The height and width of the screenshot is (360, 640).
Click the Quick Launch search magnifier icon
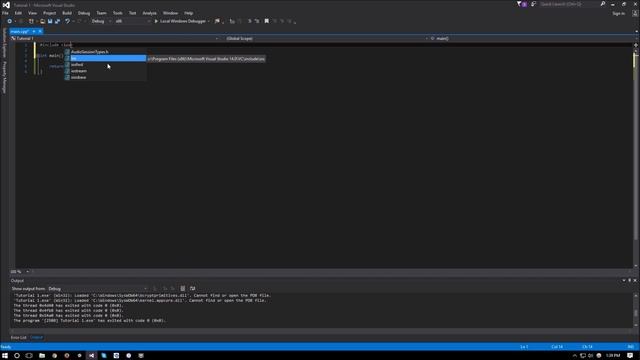click(603, 4)
